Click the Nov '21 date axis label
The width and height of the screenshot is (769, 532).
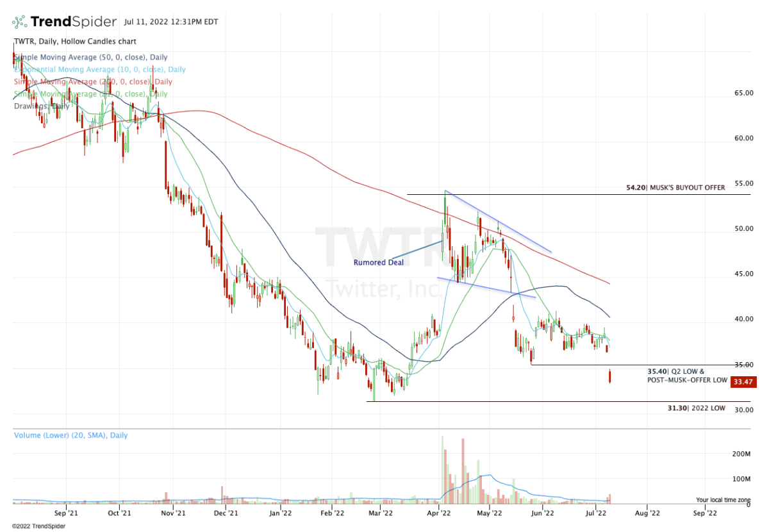tap(173, 513)
